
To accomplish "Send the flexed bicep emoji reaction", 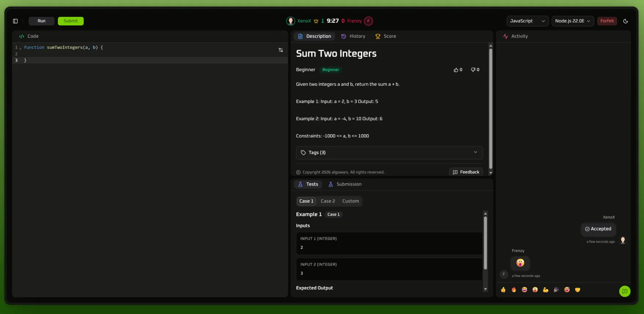I will click(x=546, y=290).
